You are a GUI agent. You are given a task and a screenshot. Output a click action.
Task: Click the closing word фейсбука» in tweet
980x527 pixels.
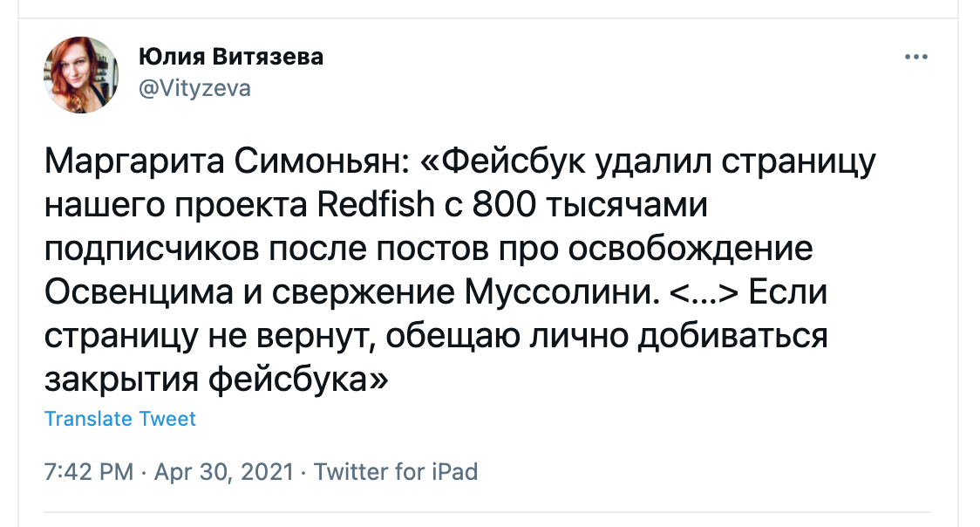point(298,379)
